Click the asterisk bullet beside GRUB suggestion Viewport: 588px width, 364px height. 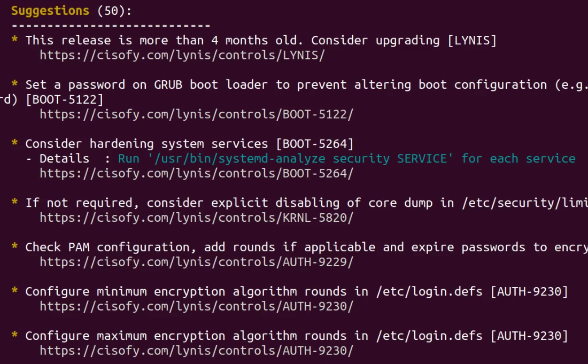coord(14,83)
